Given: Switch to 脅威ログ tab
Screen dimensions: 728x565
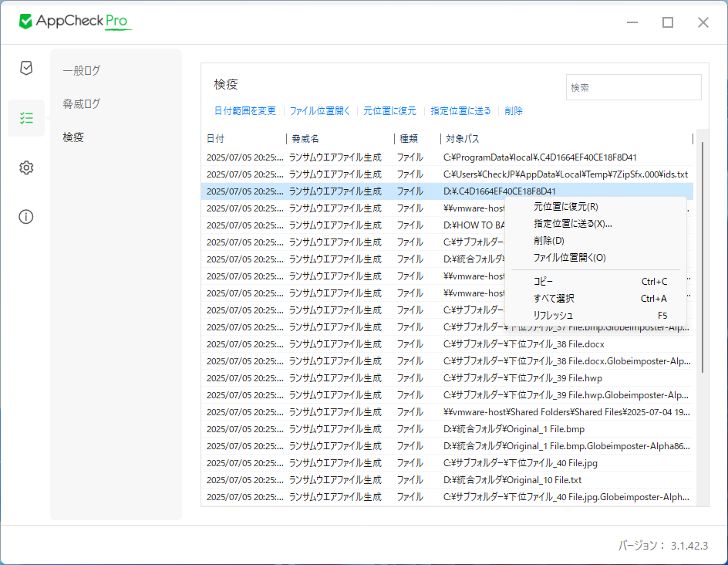Looking at the screenshot, I should tap(82, 103).
